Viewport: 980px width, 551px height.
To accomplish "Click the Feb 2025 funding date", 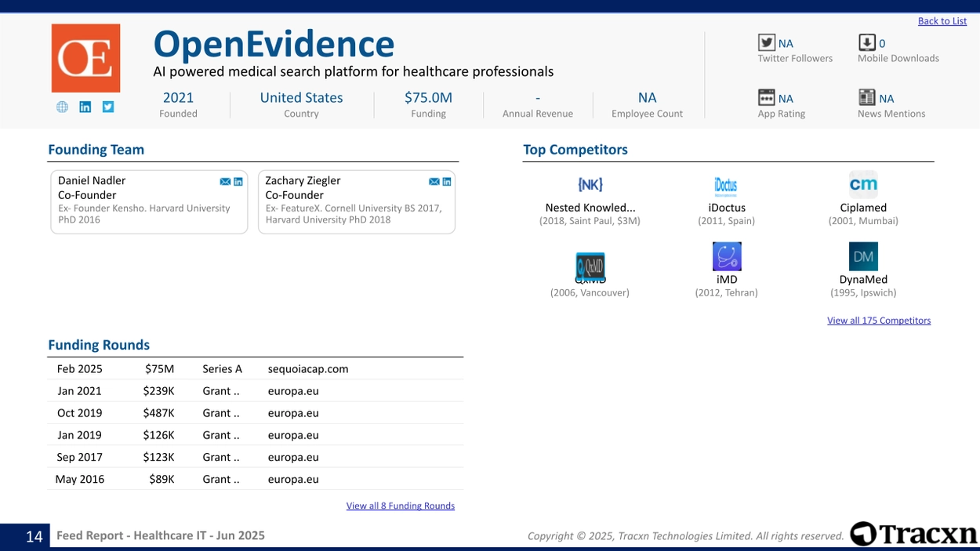I will (x=79, y=368).
